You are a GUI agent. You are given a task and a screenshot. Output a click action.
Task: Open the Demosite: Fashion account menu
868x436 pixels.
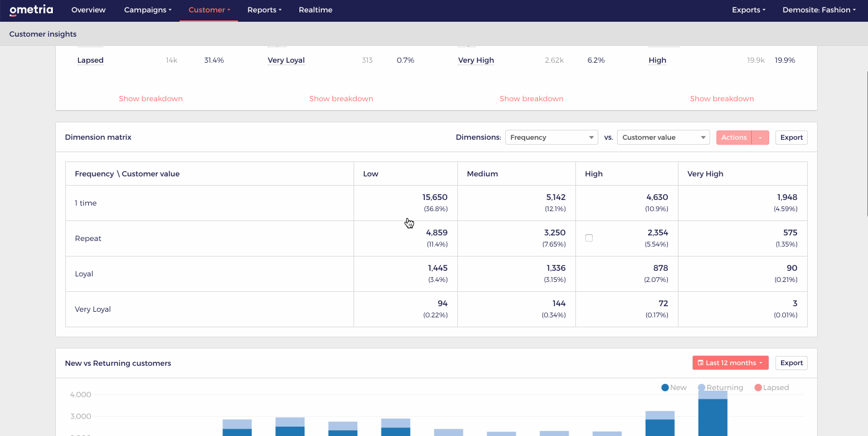point(819,10)
